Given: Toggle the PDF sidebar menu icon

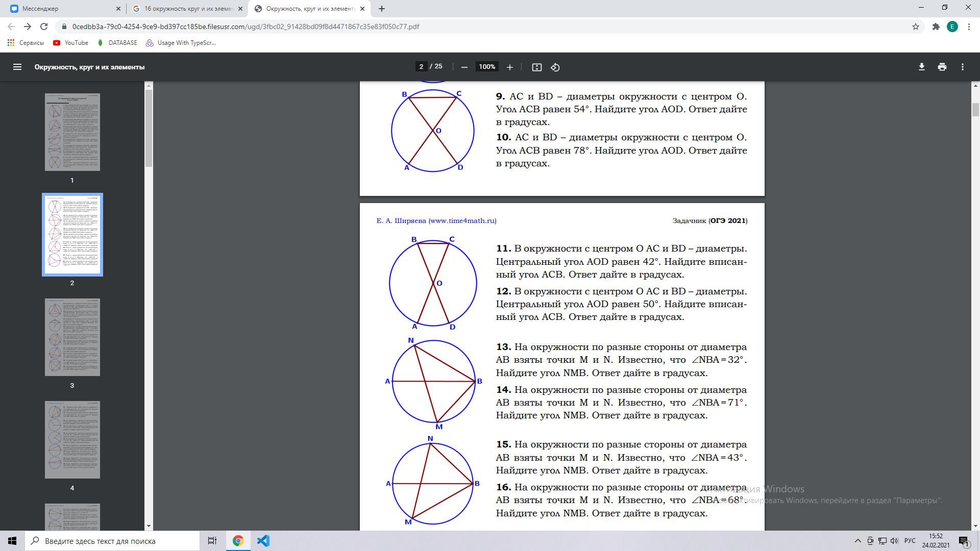Looking at the screenshot, I should [17, 67].
